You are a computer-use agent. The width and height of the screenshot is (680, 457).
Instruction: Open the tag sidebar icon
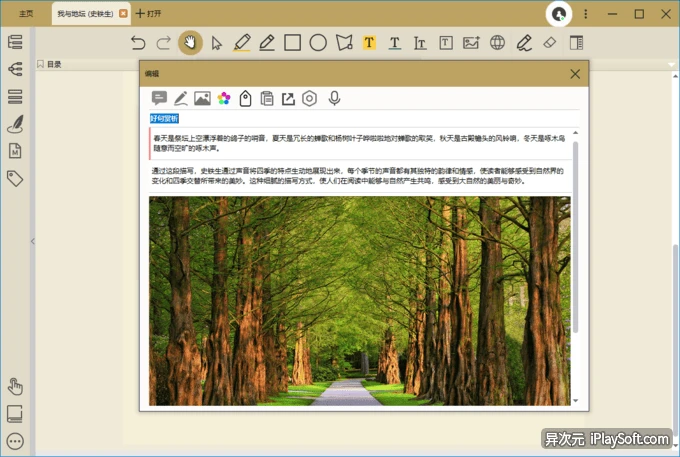[15, 178]
